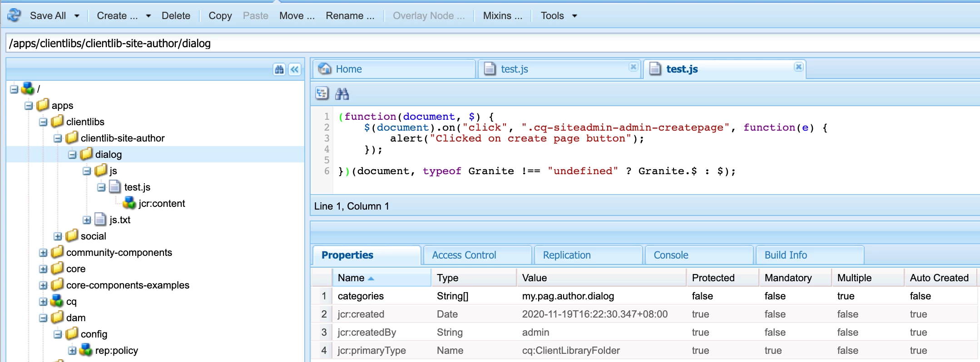This screenshot has width=980, height=362.
Task: Sort by the Name column header
Action: (x=381, y=278)
